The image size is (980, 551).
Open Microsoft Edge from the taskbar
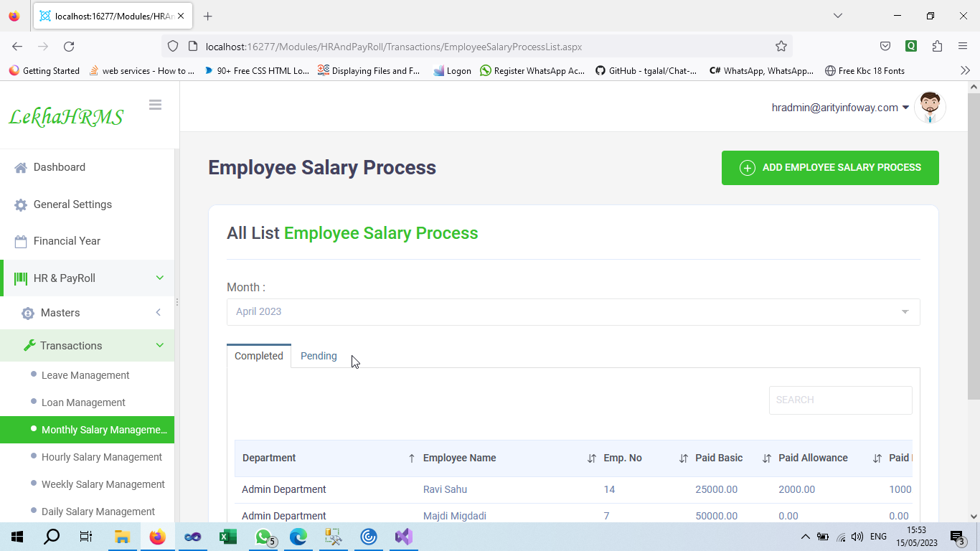pyautogui.click(x=298, y=537)
